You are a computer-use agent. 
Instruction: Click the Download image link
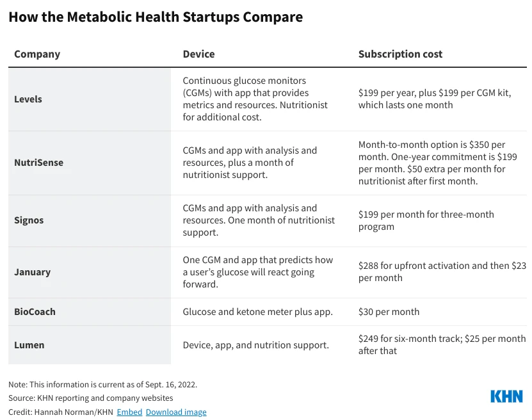point(176,412)
